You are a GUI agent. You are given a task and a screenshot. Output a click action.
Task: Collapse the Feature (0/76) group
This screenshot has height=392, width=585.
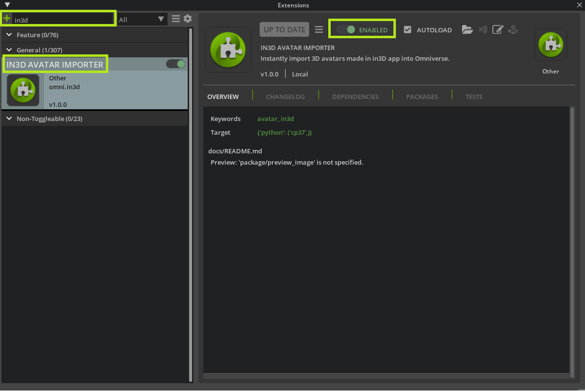(x=9, y=35)
